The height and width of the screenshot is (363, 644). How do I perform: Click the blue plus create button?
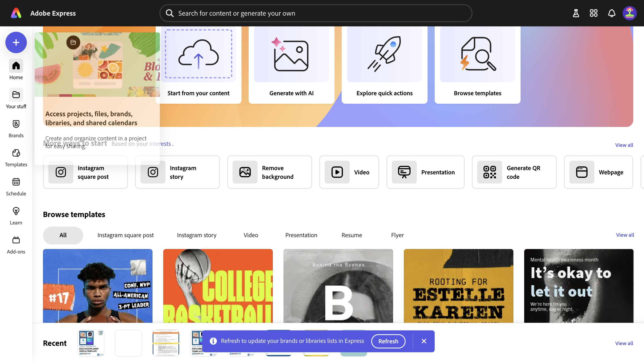[16, 42]
